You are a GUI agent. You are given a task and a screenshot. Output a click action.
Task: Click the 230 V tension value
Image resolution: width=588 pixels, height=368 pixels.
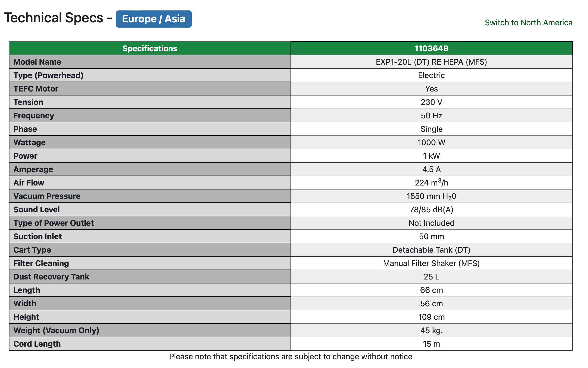pyautogui.click(x=432, y=102)
